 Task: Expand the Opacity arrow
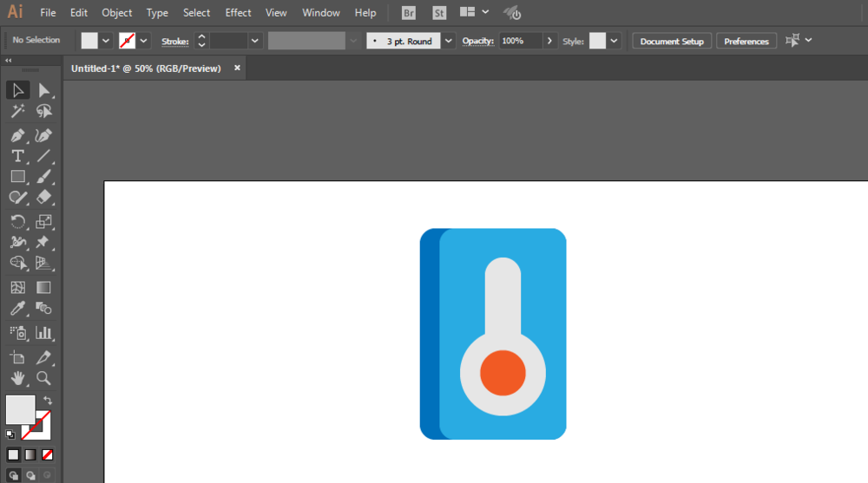click(549, 41)
